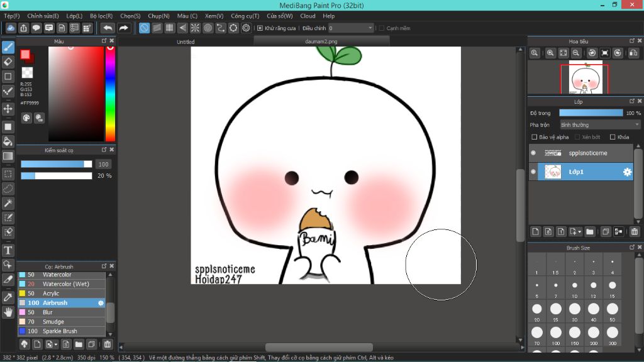Zoom out on the Navigator
Viewport: 644px width, 362px height.
(x=576, y=53)
